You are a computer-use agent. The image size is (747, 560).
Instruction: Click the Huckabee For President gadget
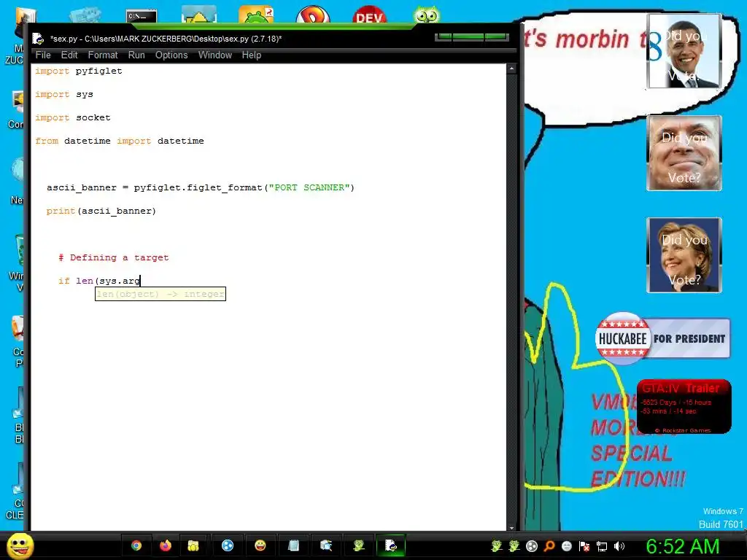click(662, 338)
